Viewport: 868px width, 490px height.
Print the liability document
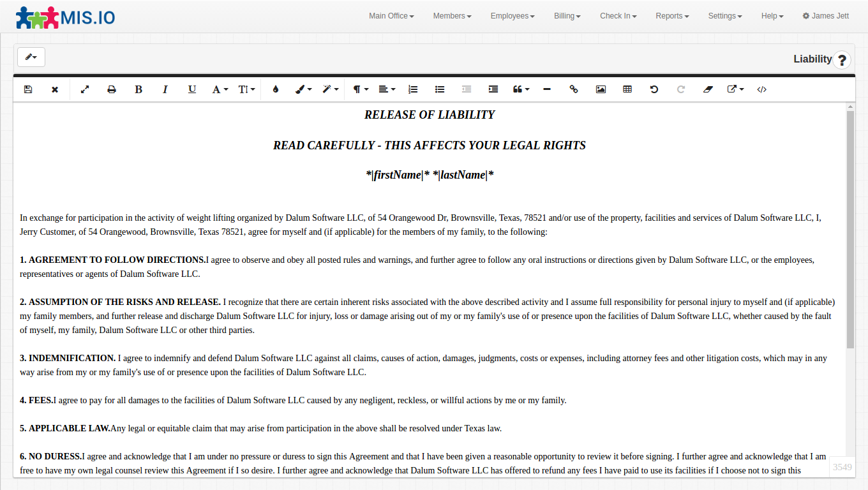[x=112, y=89]
